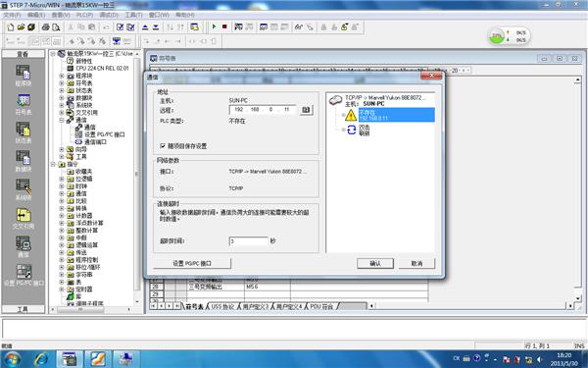588x368 pixels.
Task: Open the 文件(F) menu
Action: tap(12, 15)
